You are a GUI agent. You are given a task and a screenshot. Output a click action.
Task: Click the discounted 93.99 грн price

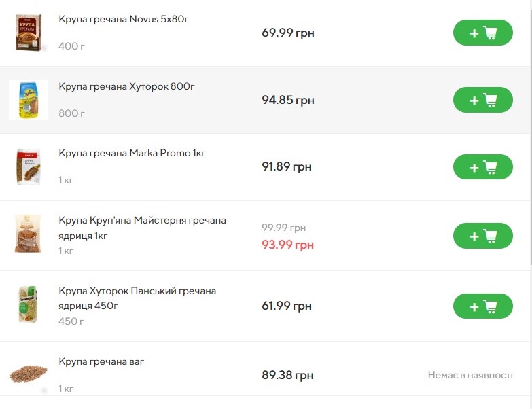tap(287, 245)
